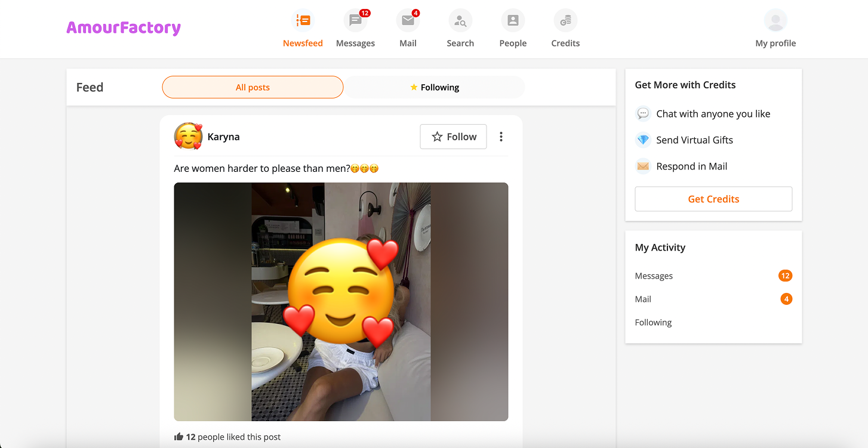This screenshot has height=448, width=868.
Task: Open the three-dot post options menu
Action: pos(501,137)
